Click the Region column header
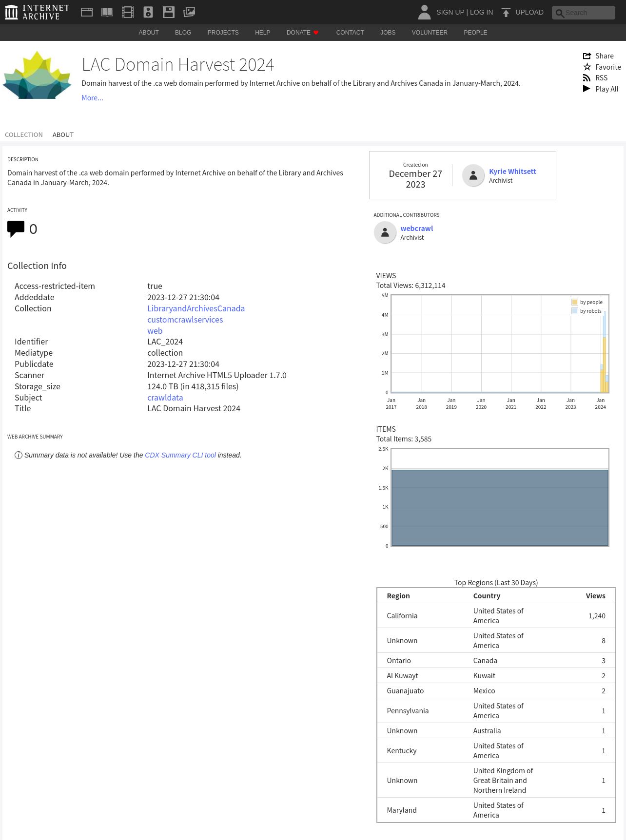Screen dimensions: 626x840 click(x=398, y=596)
